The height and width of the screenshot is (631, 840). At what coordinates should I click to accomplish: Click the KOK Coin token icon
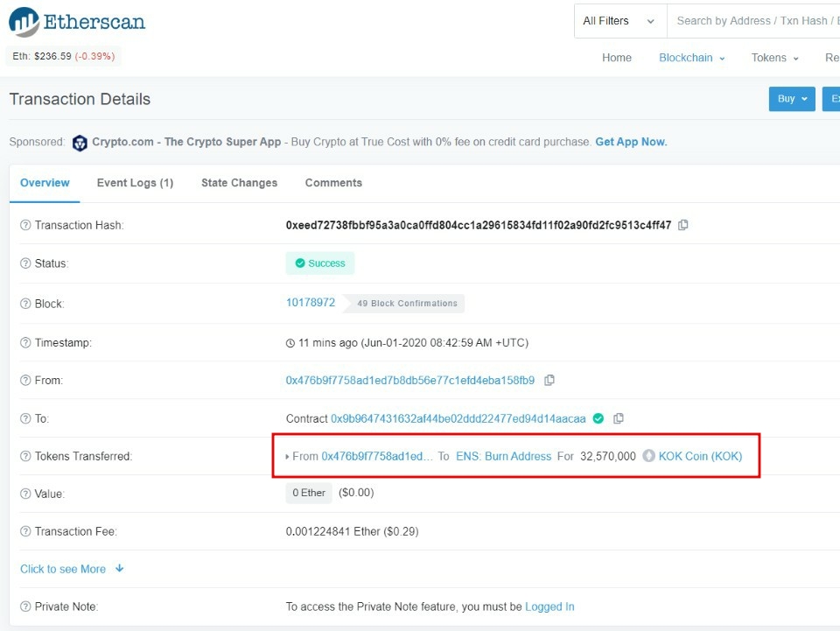tap(648, 456)
